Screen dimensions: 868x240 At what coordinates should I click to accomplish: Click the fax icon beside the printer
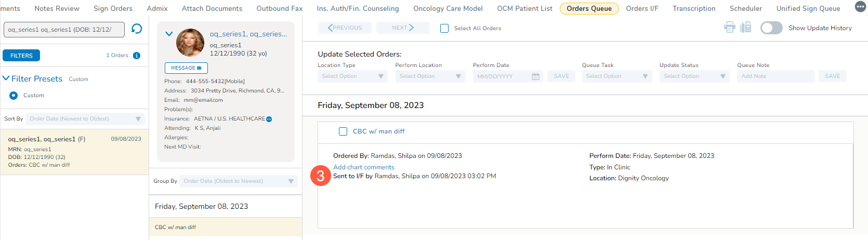click(x=746, y=28)
